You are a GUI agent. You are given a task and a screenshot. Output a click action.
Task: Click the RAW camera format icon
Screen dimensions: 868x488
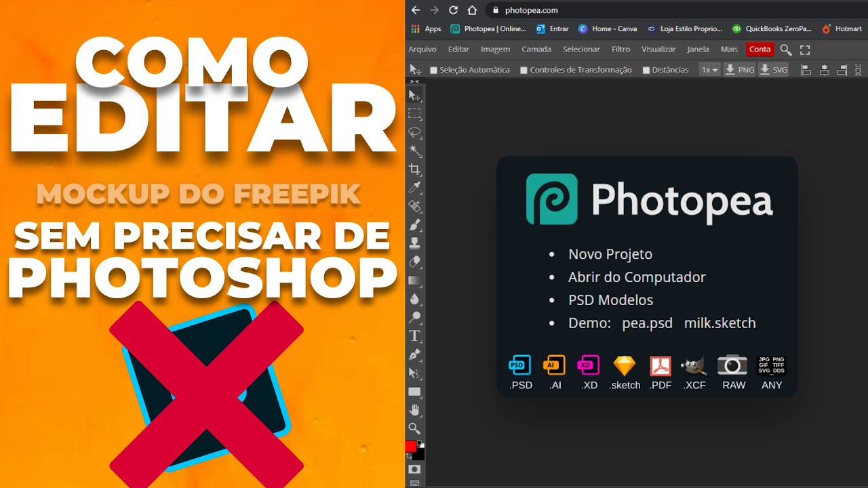click(732, 365)
